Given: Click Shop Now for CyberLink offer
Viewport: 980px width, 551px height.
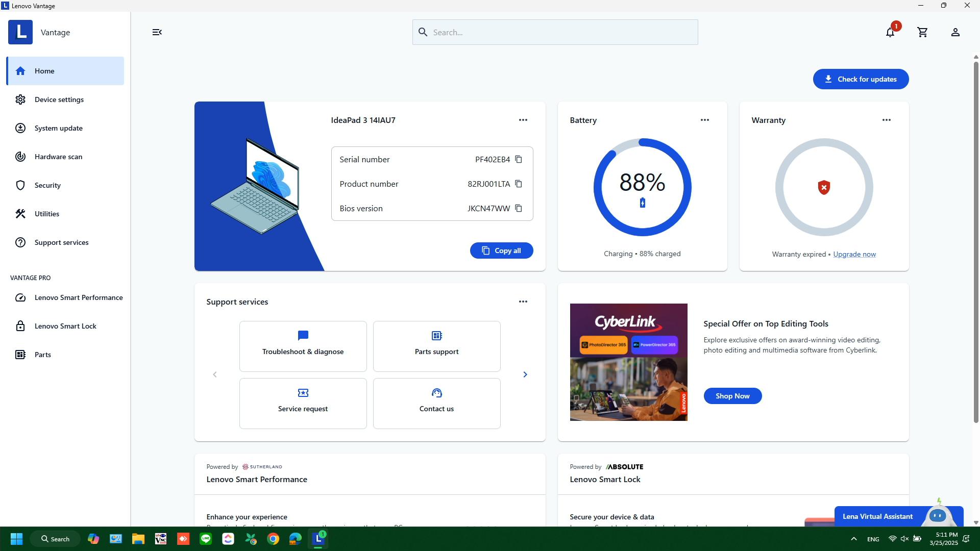Looking at the screenshot, I should (x=732, y=396).
